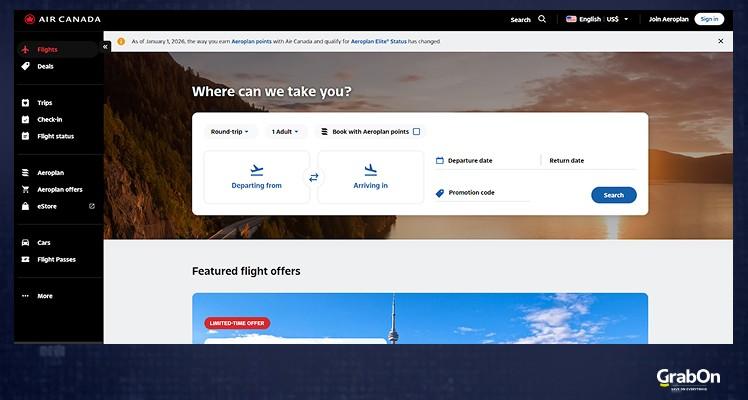Open the English US$ language dropdown
This screenshot has width=748, height=400.
(597, 19)
